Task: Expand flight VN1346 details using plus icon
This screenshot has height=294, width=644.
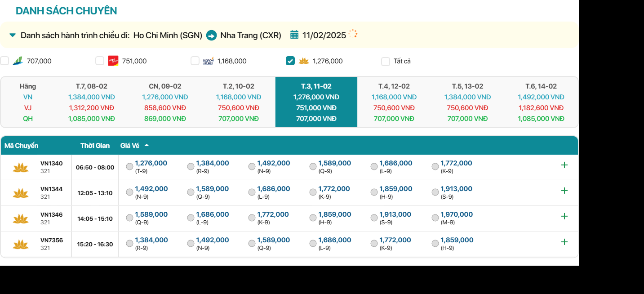Action: [564, 216]
